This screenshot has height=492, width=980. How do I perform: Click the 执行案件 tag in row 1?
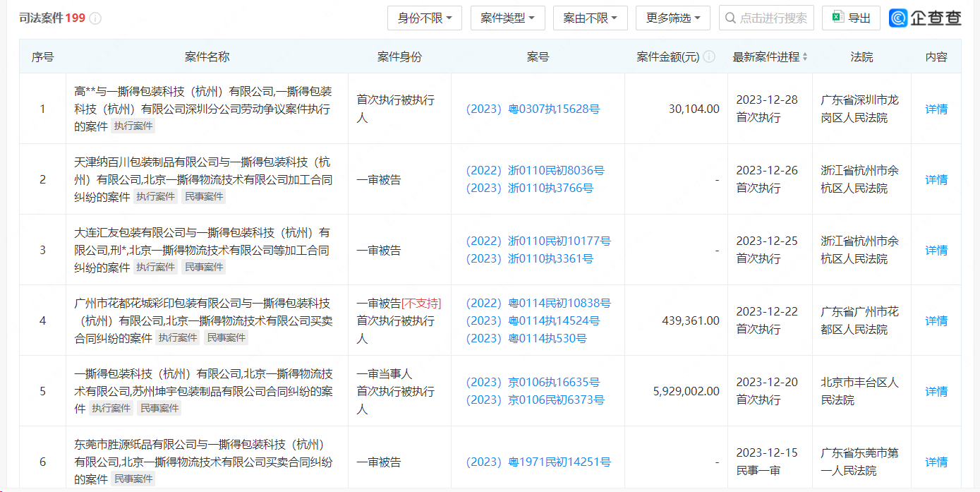pyautogui.click(x=133, y=126)
